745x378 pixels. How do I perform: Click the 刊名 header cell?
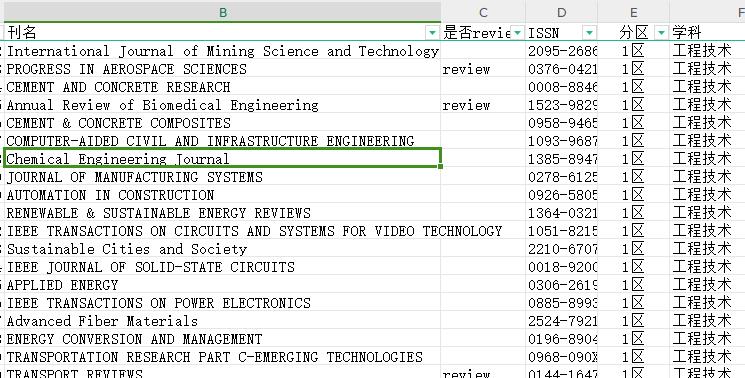[222, 32]
